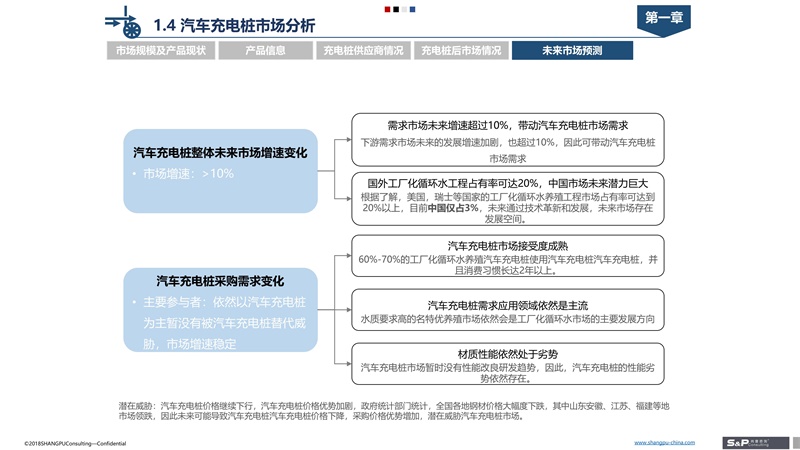The height and width of the screenshot is (450, 800).
Task: Open the 充电桩后市场情况 tab
Action: [x=461, y=50]
